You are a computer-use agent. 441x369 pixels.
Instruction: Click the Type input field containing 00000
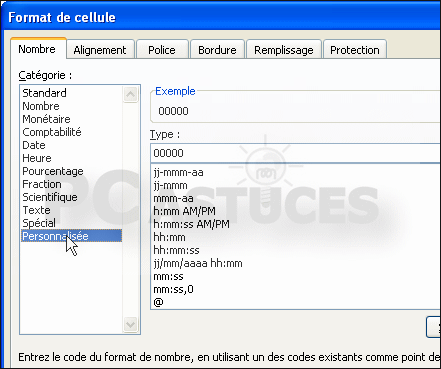pos(295,153)
